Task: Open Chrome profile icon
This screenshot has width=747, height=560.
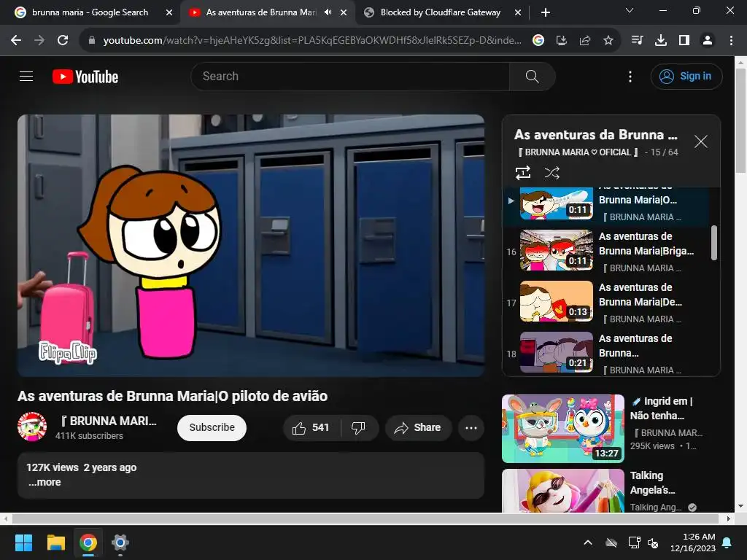Action: pos(708,41)
